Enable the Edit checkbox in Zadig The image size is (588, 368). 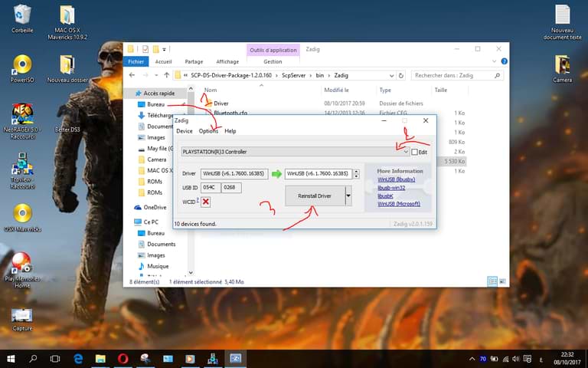coord(414,152)
